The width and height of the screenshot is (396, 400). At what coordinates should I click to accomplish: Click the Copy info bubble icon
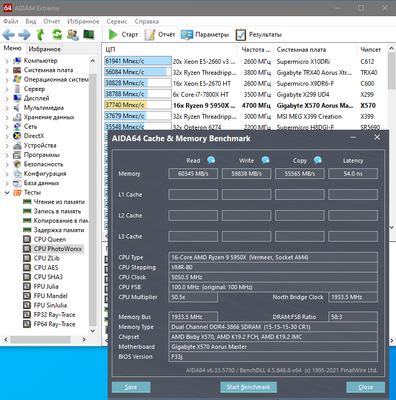tap(318, 160)
